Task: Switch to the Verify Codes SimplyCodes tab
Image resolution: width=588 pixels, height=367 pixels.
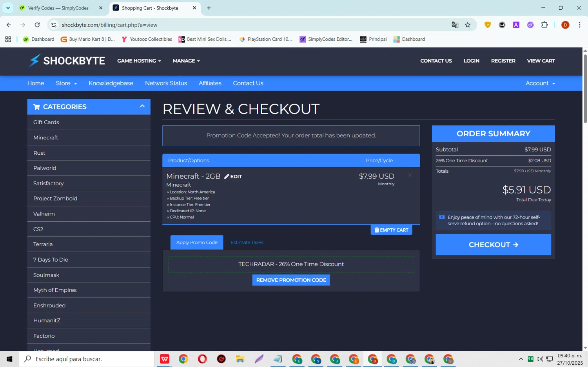Action: (x=58, y=8)
